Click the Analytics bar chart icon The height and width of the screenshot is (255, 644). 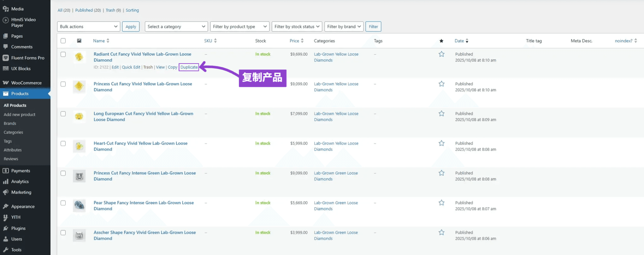coord(6,182)
